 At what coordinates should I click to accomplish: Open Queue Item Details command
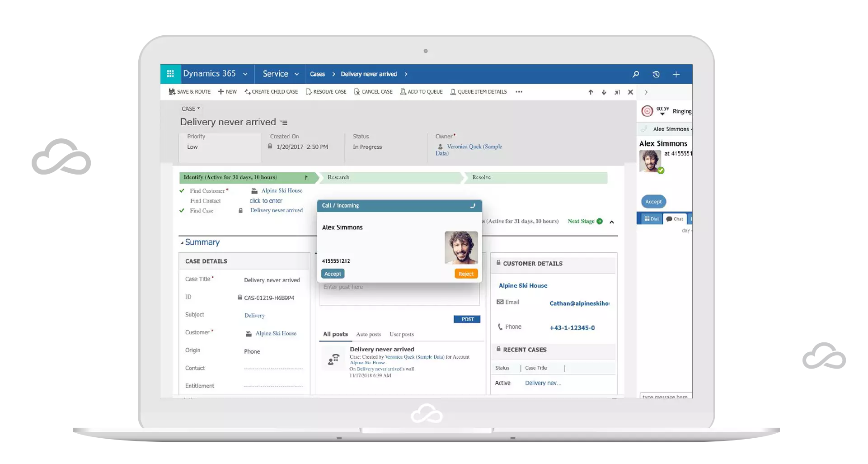click(x=479, y=92)
